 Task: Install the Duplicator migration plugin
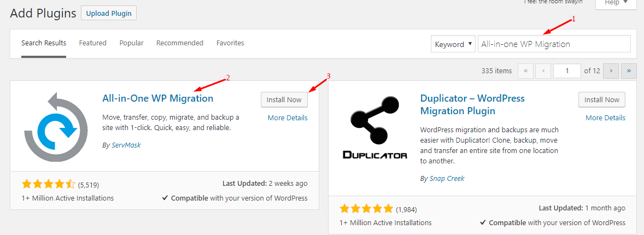click(602, 100)
